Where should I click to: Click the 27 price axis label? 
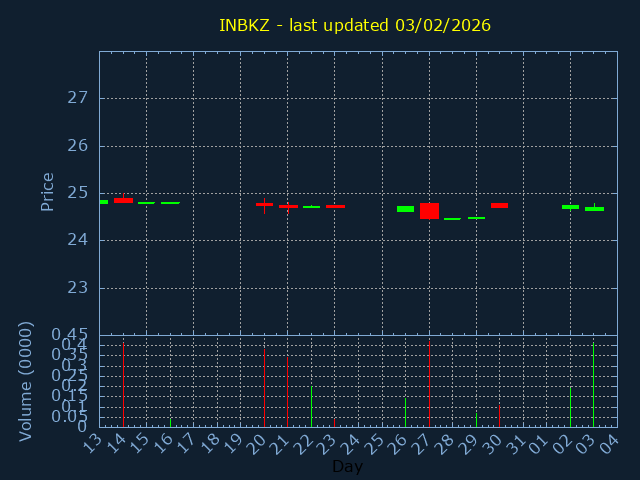[x=78, y=98]
